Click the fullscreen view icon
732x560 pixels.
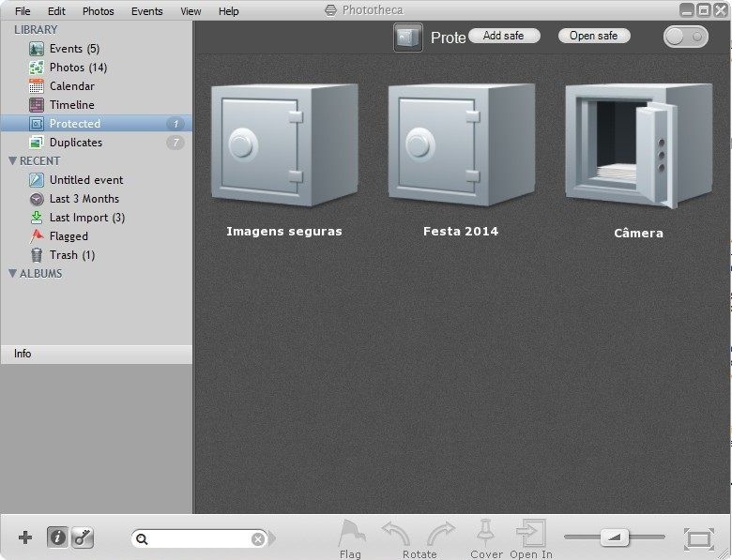pyautogui.click(x=699, y=539)
